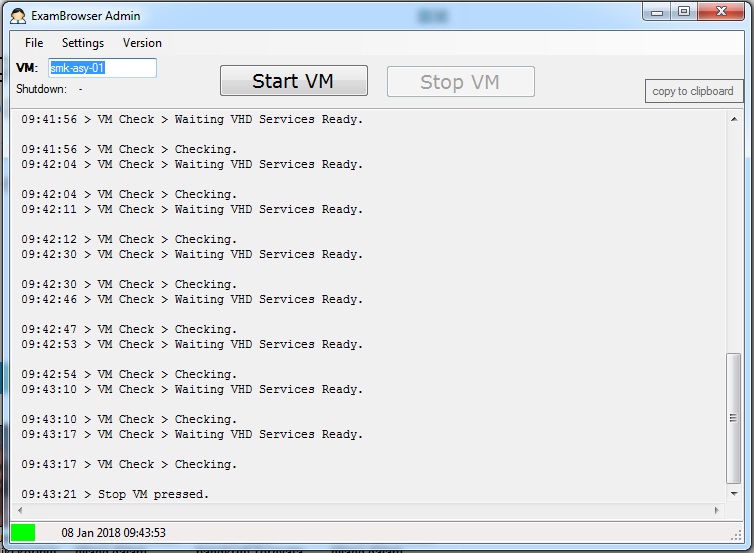Click the vertical scrollbar down arrow
754x553 pixels.
[x=734, y=494]
